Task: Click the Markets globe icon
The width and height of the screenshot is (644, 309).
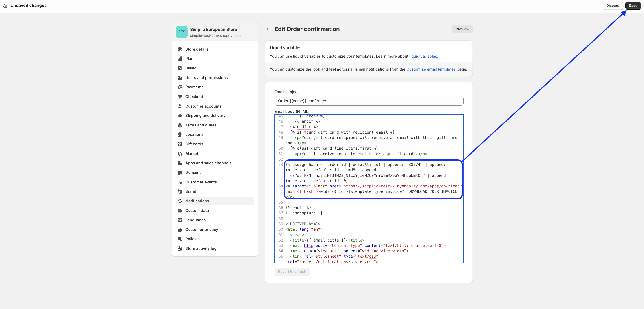Action: [x=180, y=154]
